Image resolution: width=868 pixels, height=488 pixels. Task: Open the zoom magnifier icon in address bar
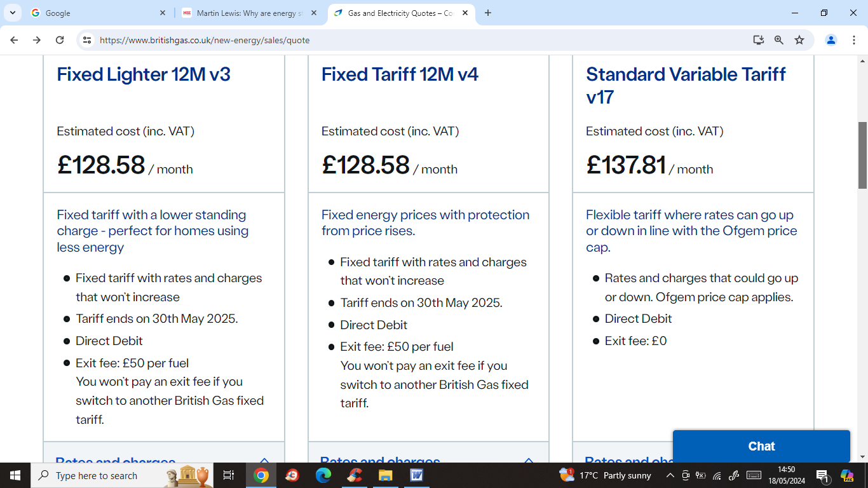point(778,40)
